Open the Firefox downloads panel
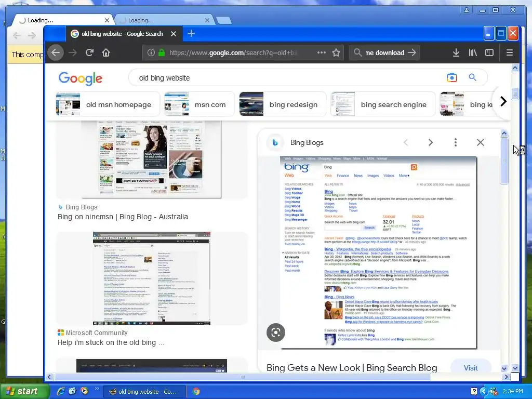Image resolution: width=532 pixels, height=399 pixels. tap(456, 52)
